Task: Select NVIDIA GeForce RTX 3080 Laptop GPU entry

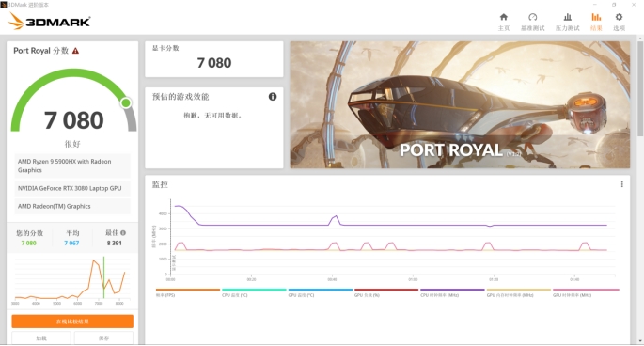Action: coord(72,188)
